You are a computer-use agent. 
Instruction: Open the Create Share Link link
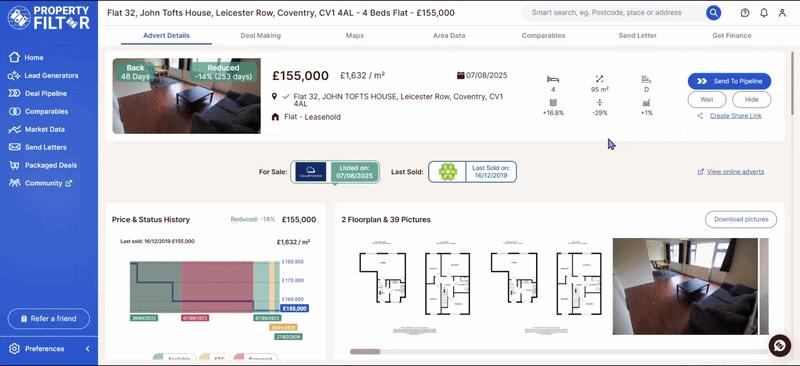point(735,116)
